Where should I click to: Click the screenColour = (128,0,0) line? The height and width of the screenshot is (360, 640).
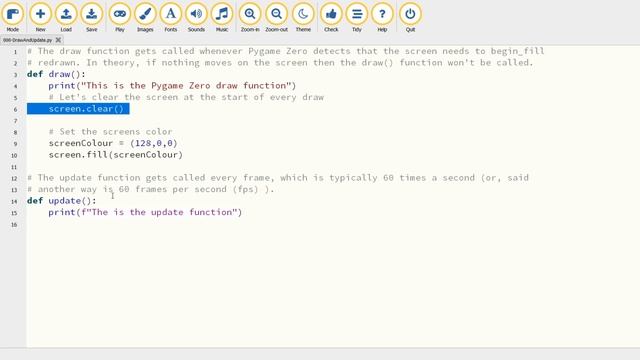(x=113, y=143)
